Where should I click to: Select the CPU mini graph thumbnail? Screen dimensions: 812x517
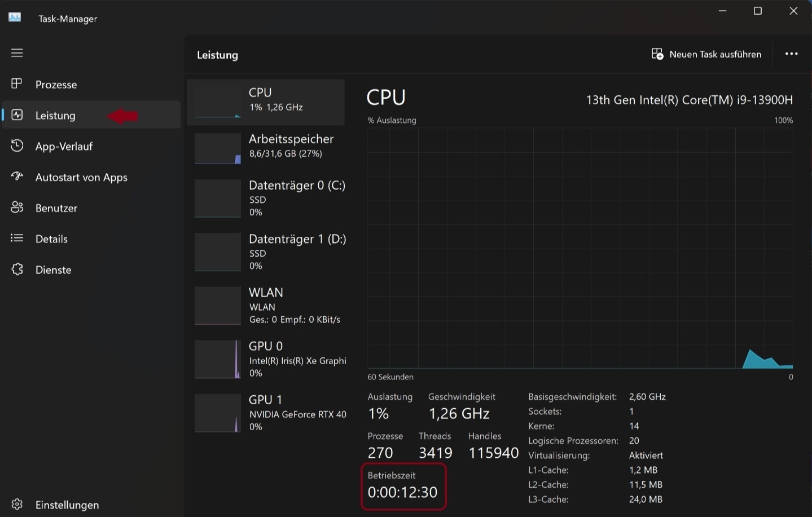click(x=218, y=101)
